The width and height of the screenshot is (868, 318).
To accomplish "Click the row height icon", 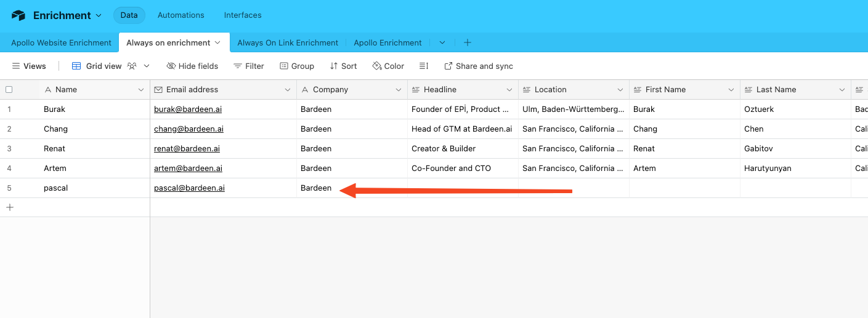I will [423, 66].
